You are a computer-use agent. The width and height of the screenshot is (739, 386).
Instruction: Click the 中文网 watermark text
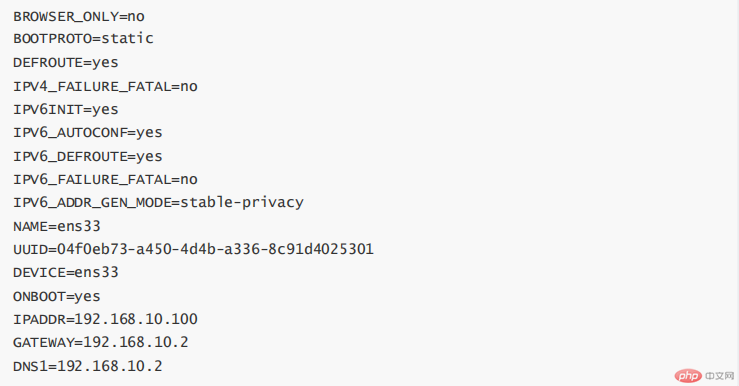(720, 376)
